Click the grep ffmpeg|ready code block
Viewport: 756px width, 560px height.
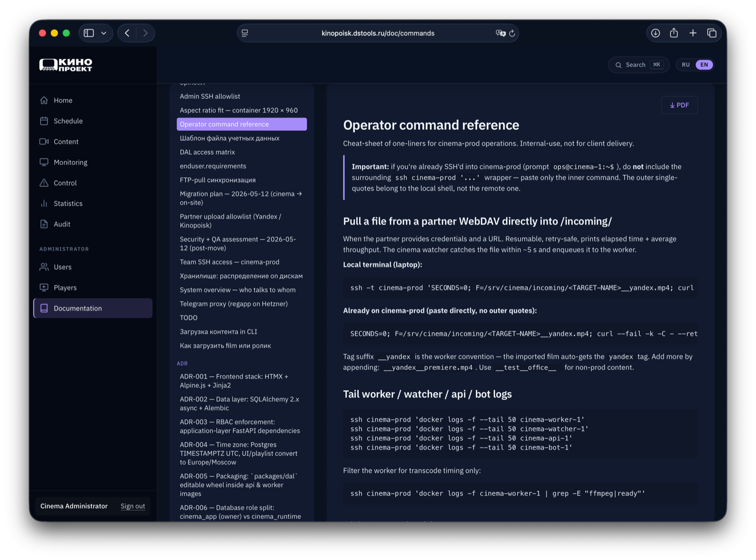click(520, 493)
